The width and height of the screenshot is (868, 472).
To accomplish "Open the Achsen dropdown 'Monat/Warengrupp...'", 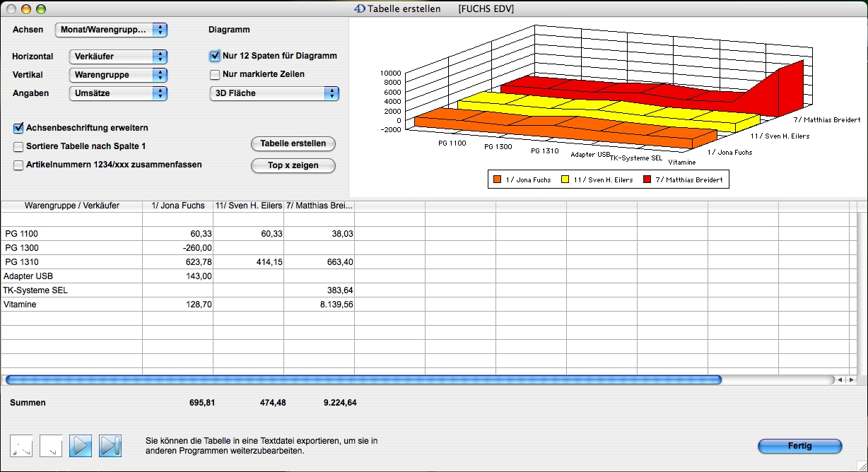I will pyautogui.click(x=111, y=30).
